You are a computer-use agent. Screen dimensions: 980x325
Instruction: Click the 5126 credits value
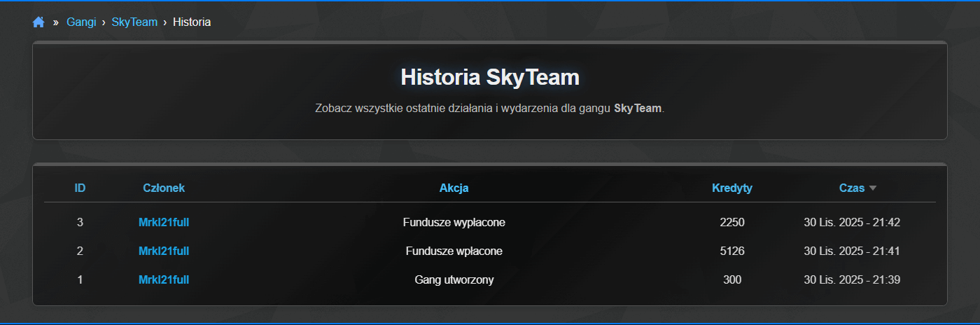point(731,251)
